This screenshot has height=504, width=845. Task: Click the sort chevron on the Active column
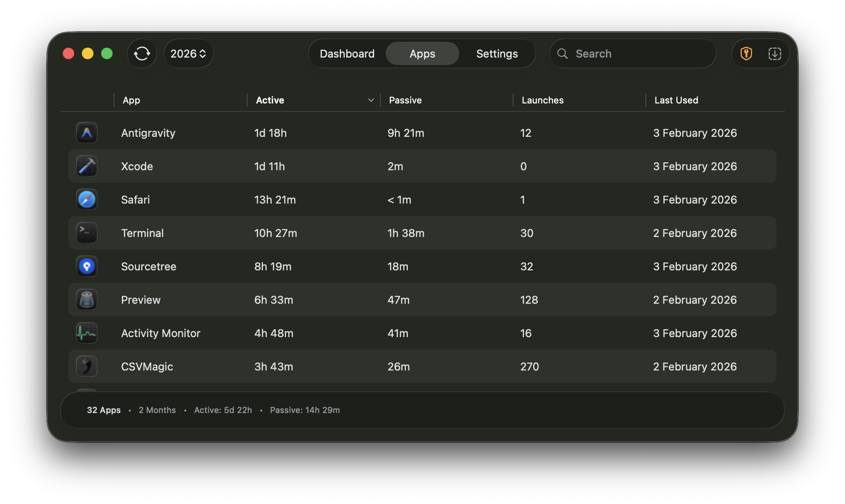point(371,100)
